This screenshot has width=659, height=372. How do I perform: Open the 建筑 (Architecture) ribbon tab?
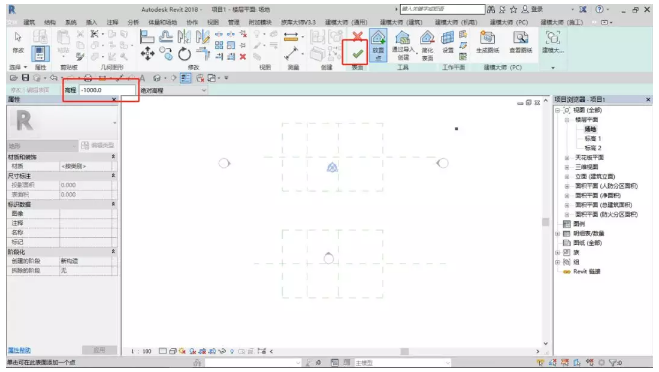29,22
